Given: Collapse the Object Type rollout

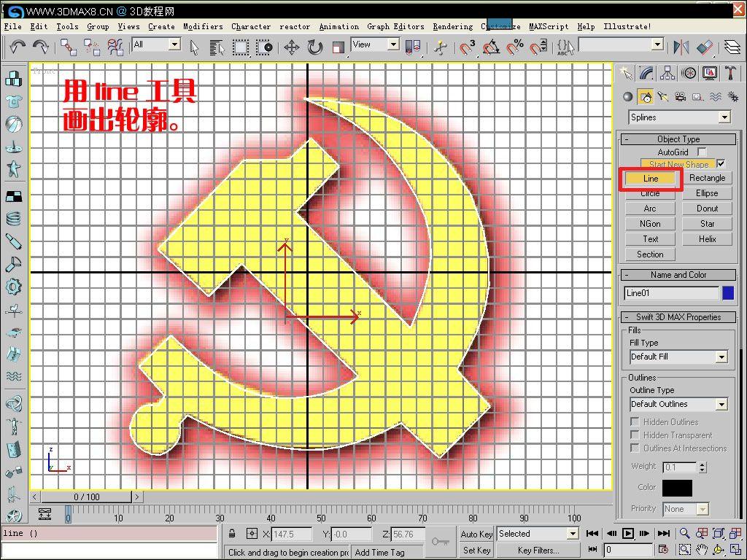Looking at the screenshot, I should pyautogui.click(x=678, y=139).
